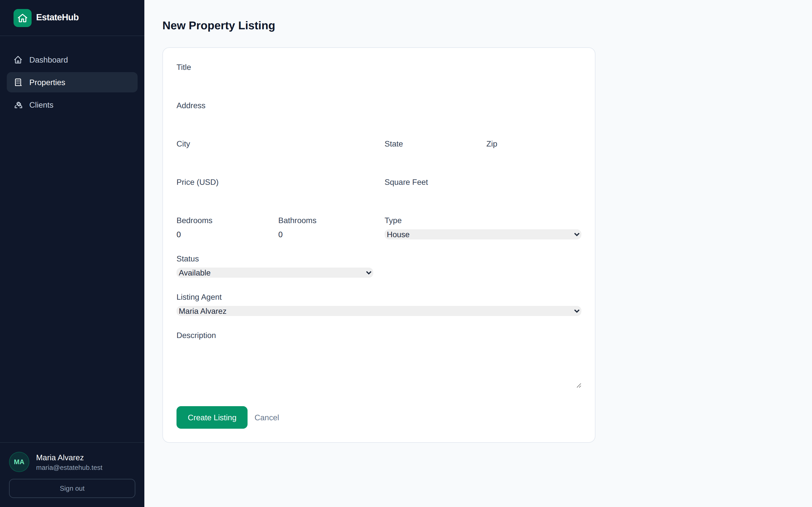Image resolution: width=812 pixels, height=507 pixels.
Task: Grab the Description textarea resize handle
Action: click(x=579, y=386)
